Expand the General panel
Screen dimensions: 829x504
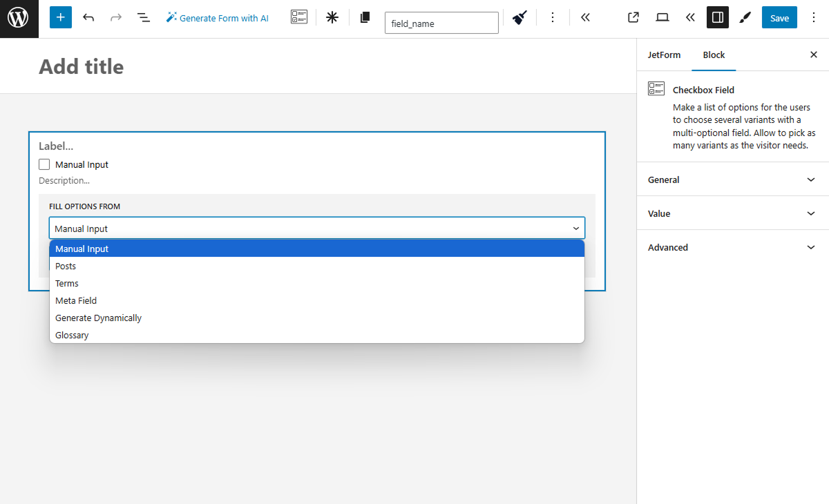point(732,180)
